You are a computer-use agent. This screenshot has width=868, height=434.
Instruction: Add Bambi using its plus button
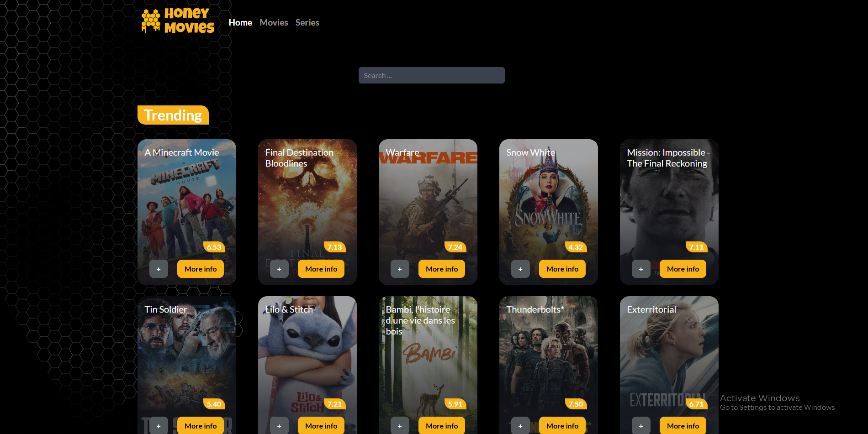point(400,425)
